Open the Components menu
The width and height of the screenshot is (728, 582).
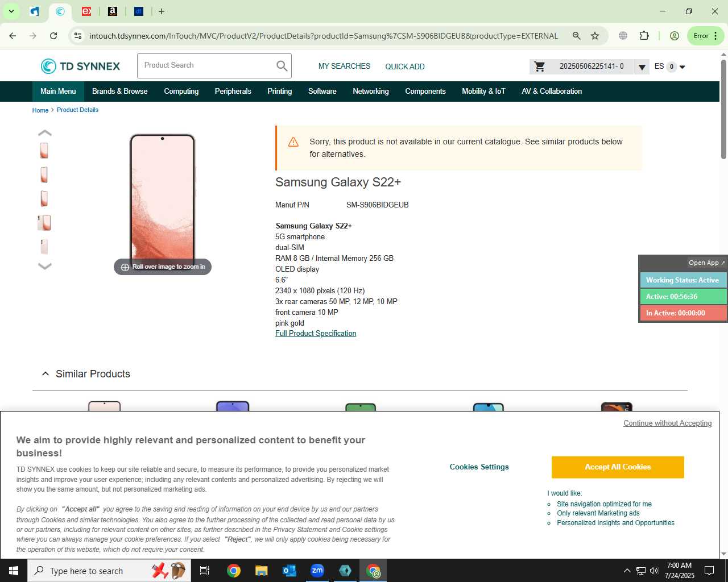pyautogui.click(x=425, y=92)
